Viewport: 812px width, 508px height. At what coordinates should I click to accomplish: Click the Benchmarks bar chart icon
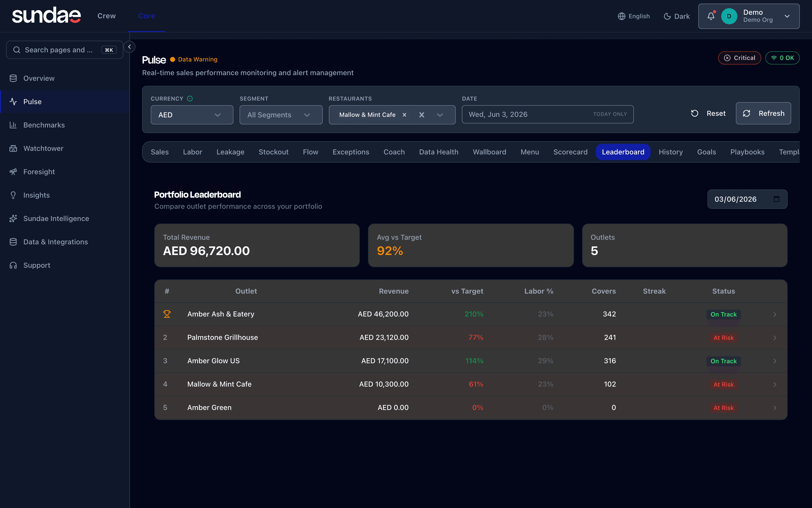point(13,125)
